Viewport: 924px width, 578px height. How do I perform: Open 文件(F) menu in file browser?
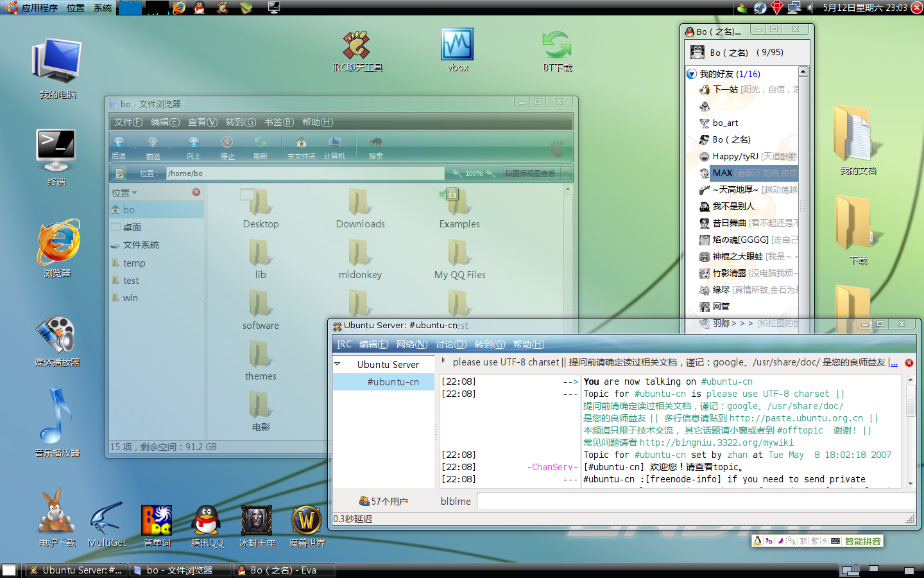point(128,122)
